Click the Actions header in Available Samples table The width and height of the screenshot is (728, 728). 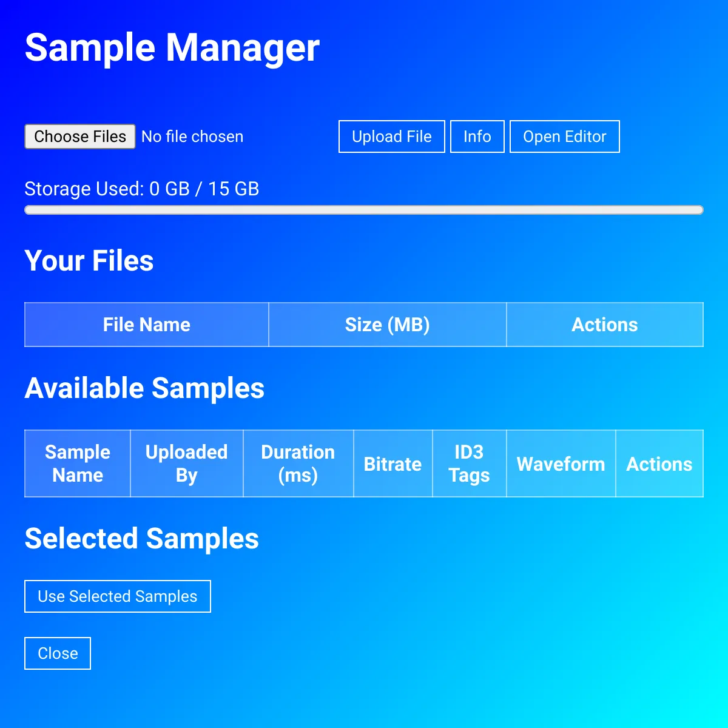659,463
